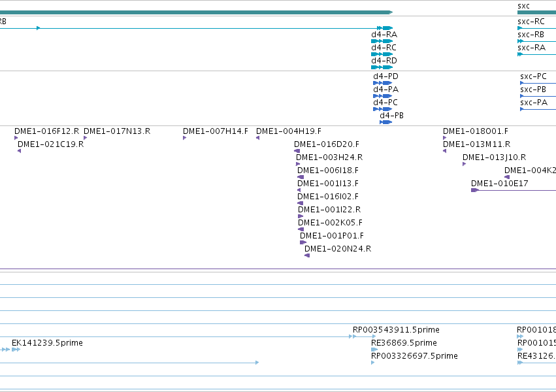Screen dimensions: 556x392
Task: Click the arrow glyph under DME1-016D20.F
Action: click(x=297, y=151)
